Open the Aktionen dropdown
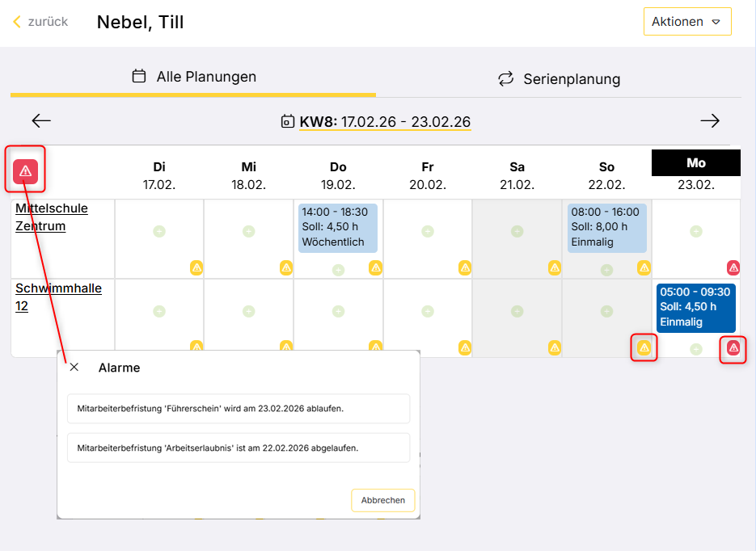756x551 pixels. tap(686, 22)
